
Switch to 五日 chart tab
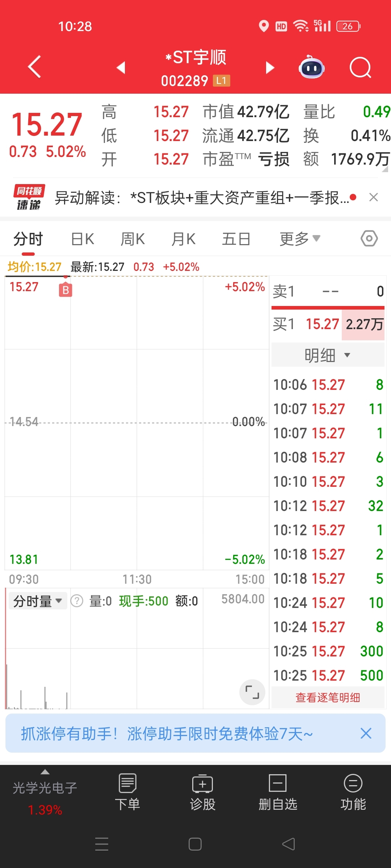(236, 239)
